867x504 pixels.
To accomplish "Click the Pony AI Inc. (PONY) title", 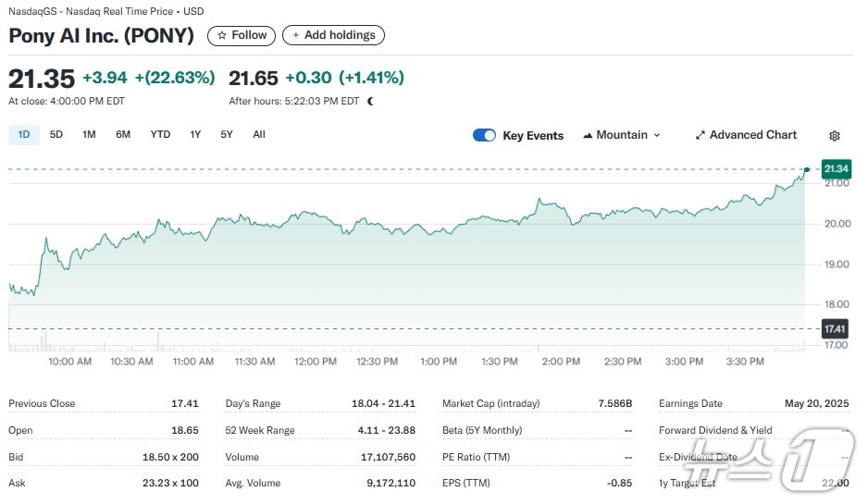I will point(101,36).
